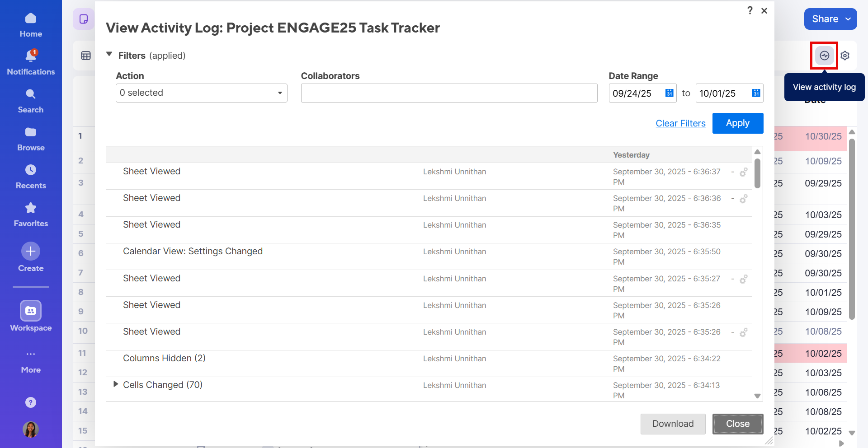Expand the Cells Changed (70) entry
Screen dimensions: 868x448
[116, 384]
